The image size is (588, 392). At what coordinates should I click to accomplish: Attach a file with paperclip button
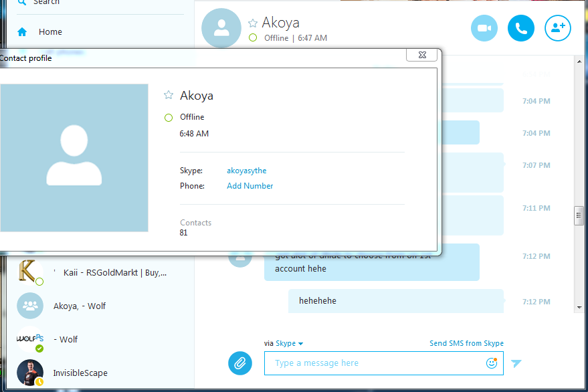(x=240, y=363)
